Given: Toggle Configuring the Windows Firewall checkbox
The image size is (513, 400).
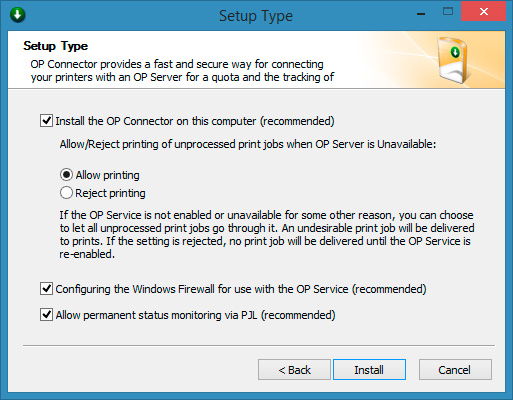Looking at the screenshot, I should coord(46,289).
